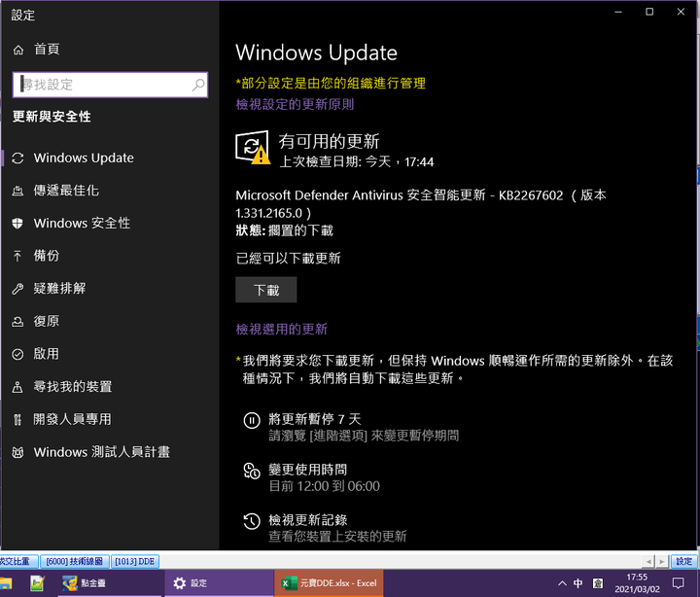
Task: Open 檢視更新記錄 option
Action: point(307,520)
